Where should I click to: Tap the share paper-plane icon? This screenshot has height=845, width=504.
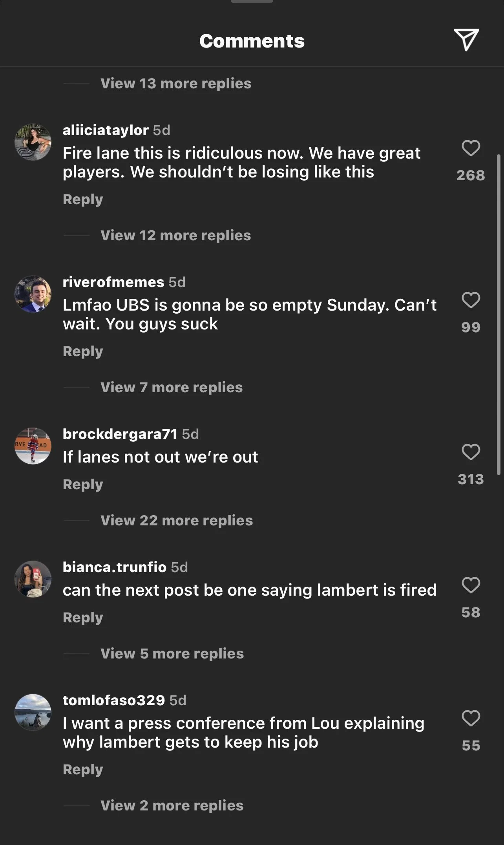click(x=466, y=40)
